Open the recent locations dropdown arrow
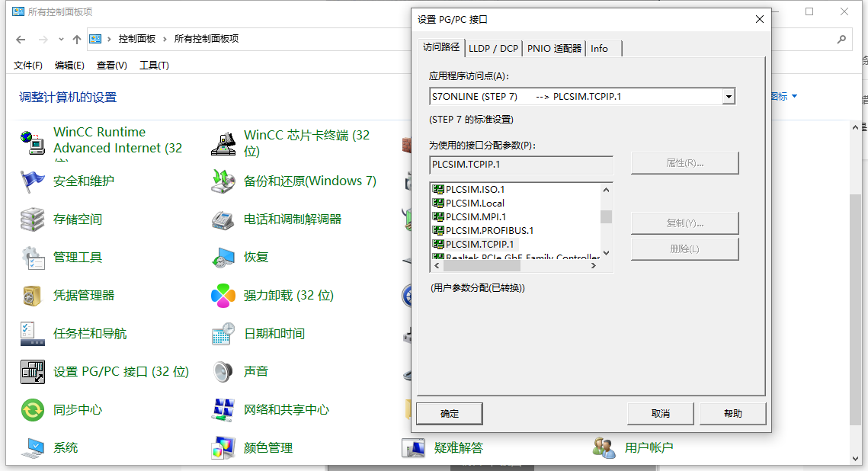The image size is (868, 471). pyautogui.click(x=62, y=40)
